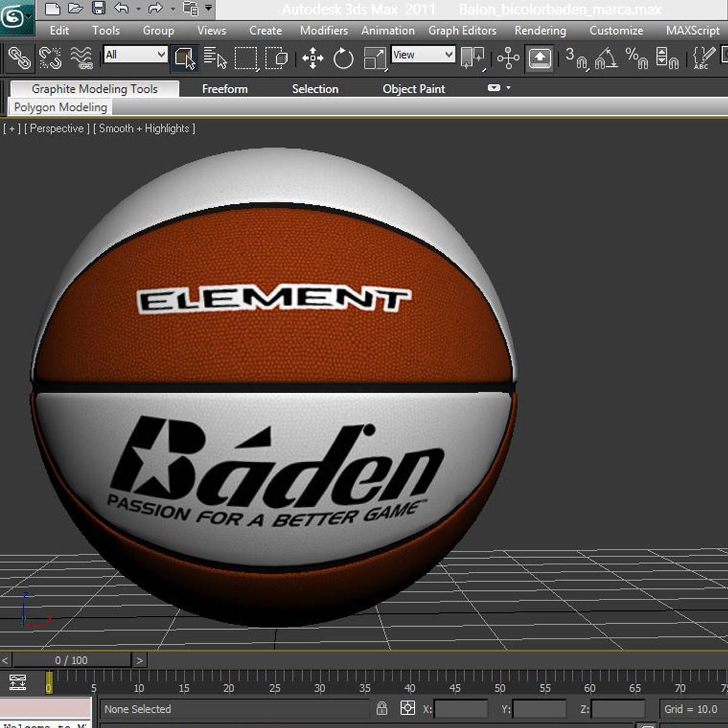Click the Rectangular Selection Region icon
Image resolution: width=728 pixels, height=728 pixels.
click(x=246, y=58)
